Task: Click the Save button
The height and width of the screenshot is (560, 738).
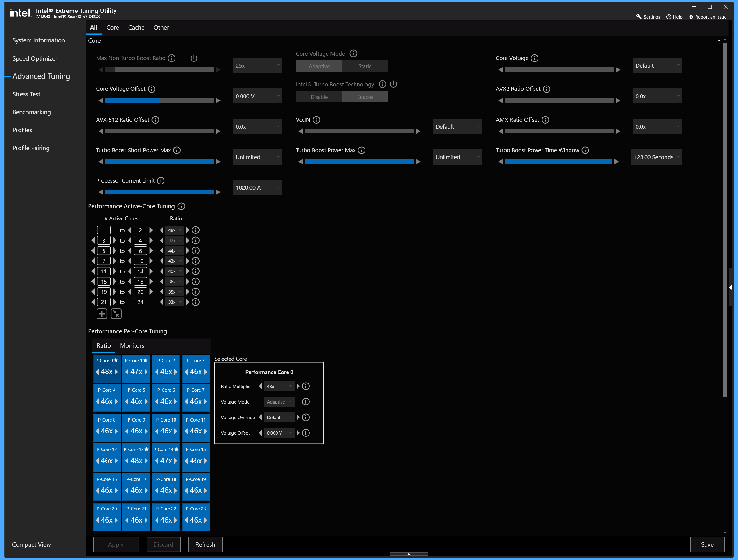Action: pyautogui.click(x=707, y=544)
